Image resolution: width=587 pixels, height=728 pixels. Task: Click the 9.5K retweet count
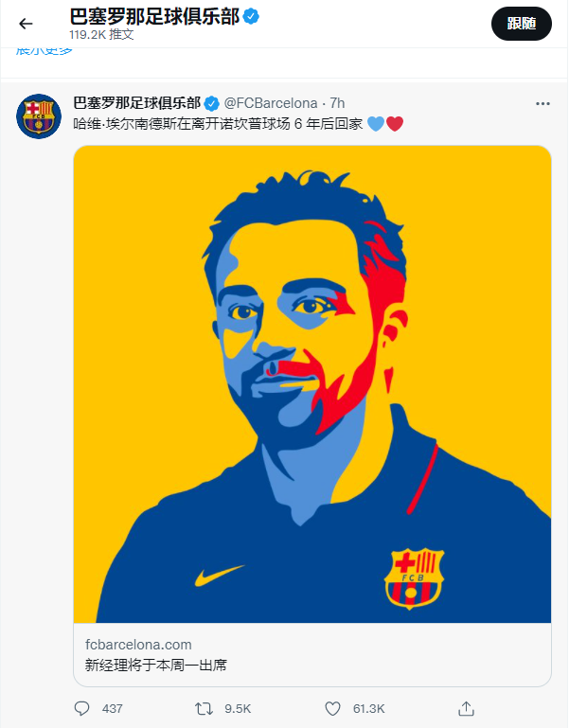238,708
